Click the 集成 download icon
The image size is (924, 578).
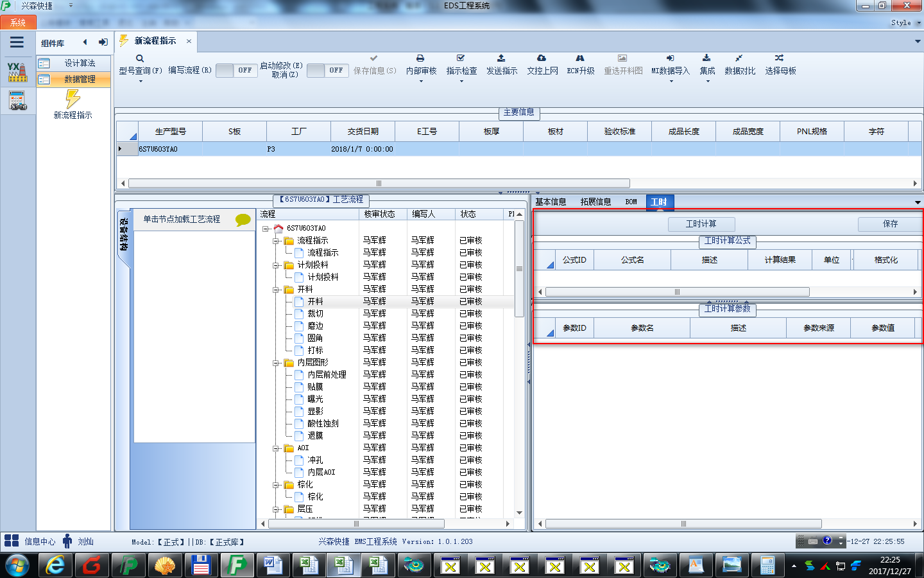pos(706,58)
